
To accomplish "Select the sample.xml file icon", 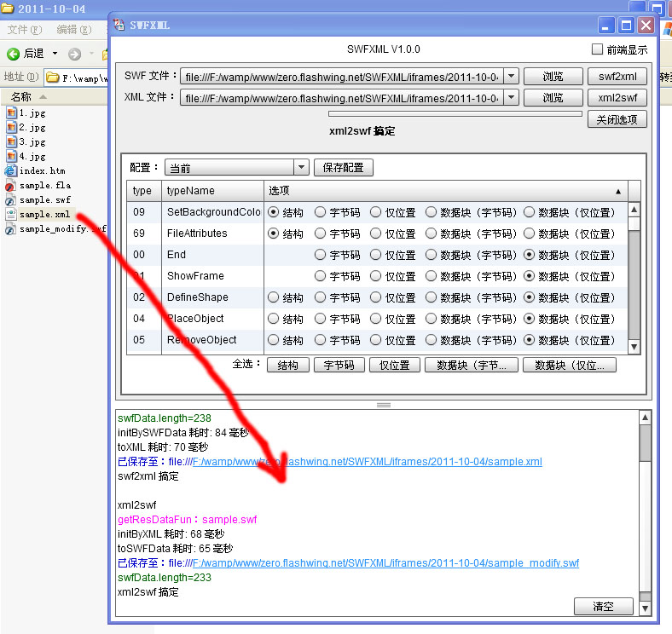I will pos(11,214).
